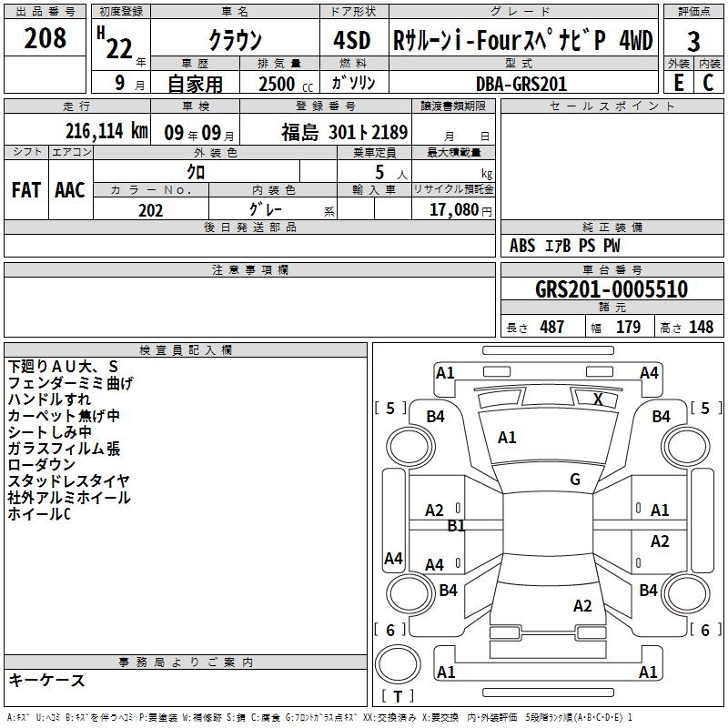This screenshot has height=728, width=728.
Task: Click the exterior grade E
Action: coord(678,83)
